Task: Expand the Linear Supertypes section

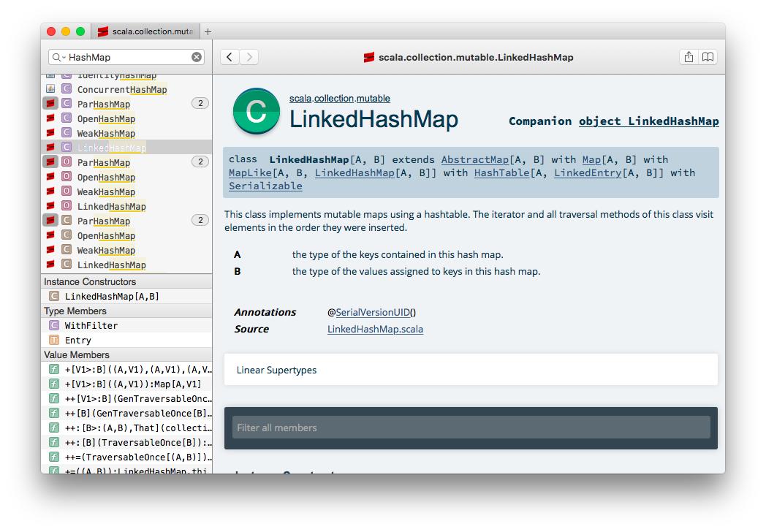Action: point(276,370)
